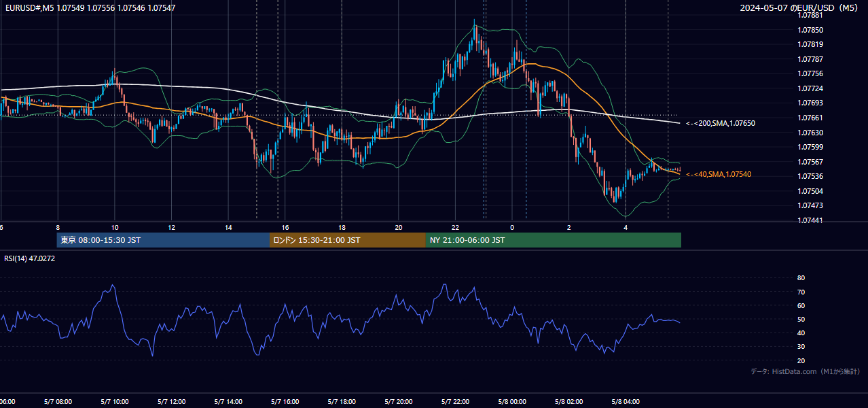This screenshot has height=408, width=868.
Task: Click the 40 SMA label reading 1.07540
Action: point(719,174)
